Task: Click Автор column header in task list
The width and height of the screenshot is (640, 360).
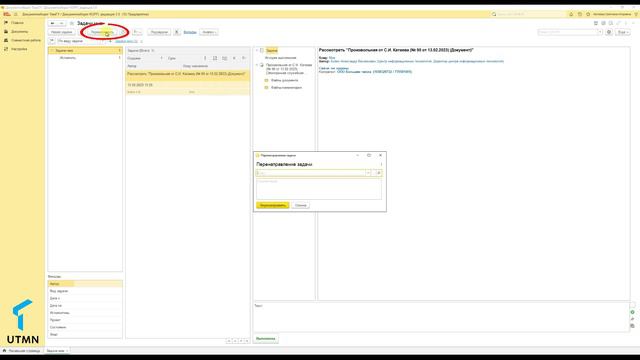Action: [132, 66]
